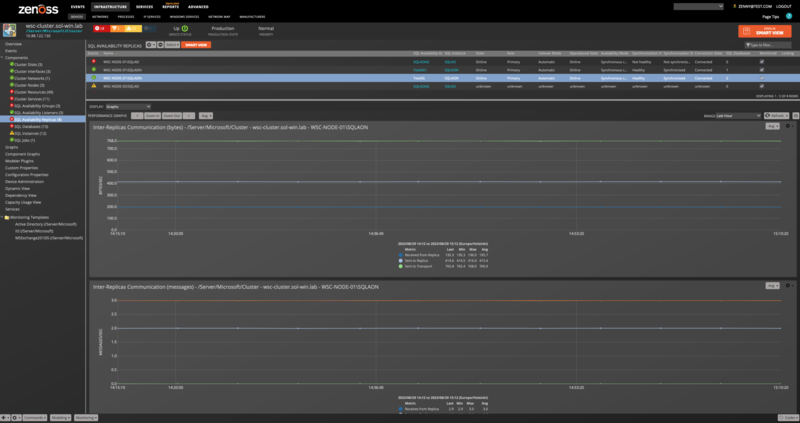Image resolution: width=800 pixels, height=423 pixels.
Task: Open the Infrastructure top menu
Action: click(110, 7)
